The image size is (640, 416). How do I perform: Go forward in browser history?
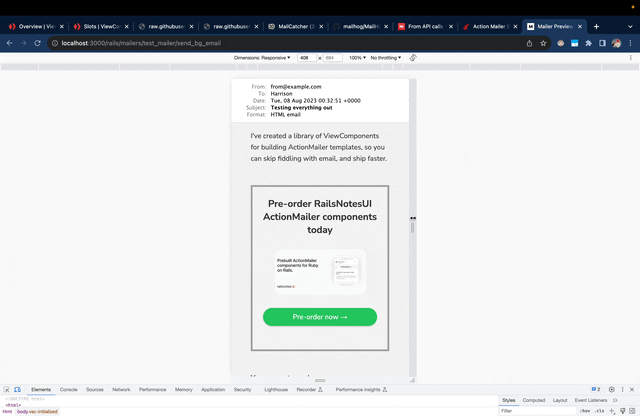tap(24, 43)
